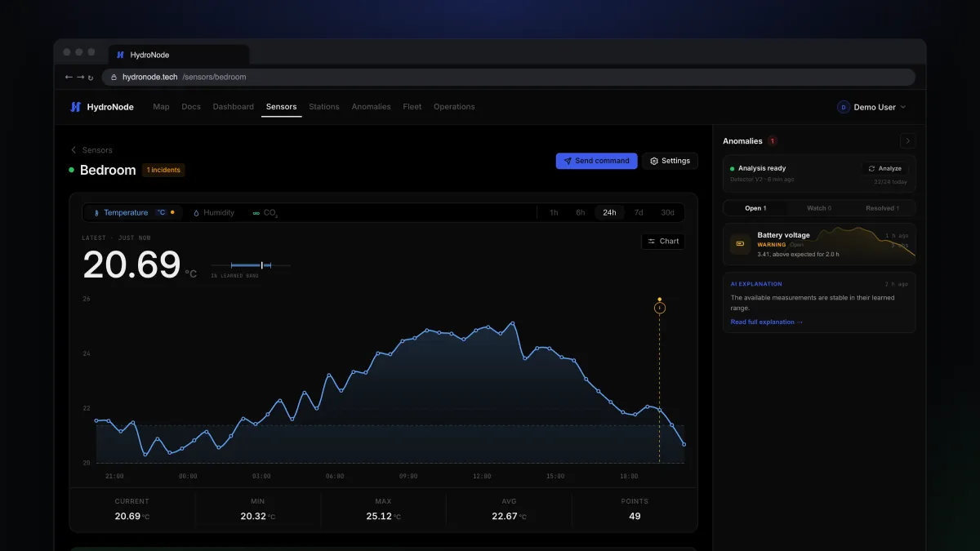Switch to the Watch 0 anomalies tab
Image resolution: width=980 pixels, height=551 pixels.
coord(819,208)
